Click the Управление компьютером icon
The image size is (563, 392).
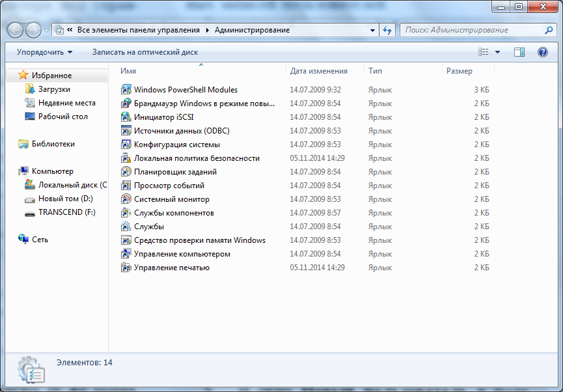(126, 254)
